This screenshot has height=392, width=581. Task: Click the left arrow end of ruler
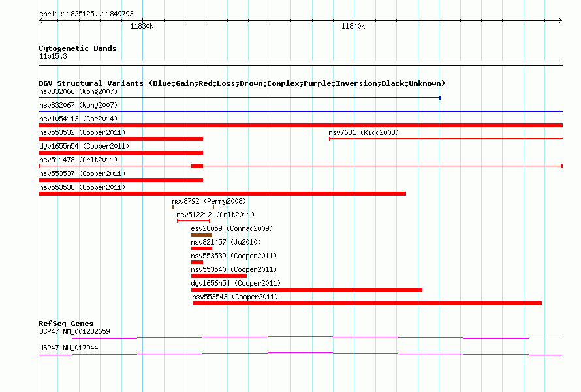pos(40,21)
